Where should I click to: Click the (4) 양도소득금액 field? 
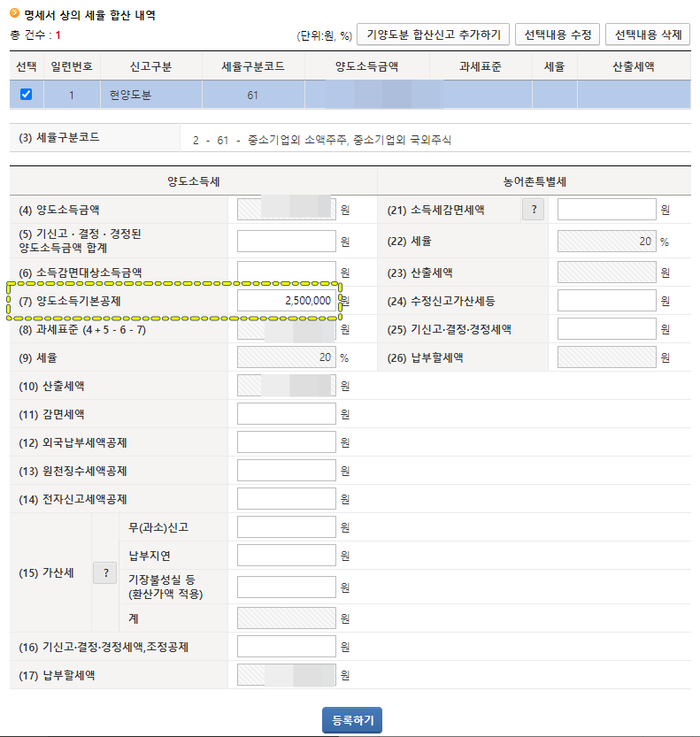click(x=287, y=209)
